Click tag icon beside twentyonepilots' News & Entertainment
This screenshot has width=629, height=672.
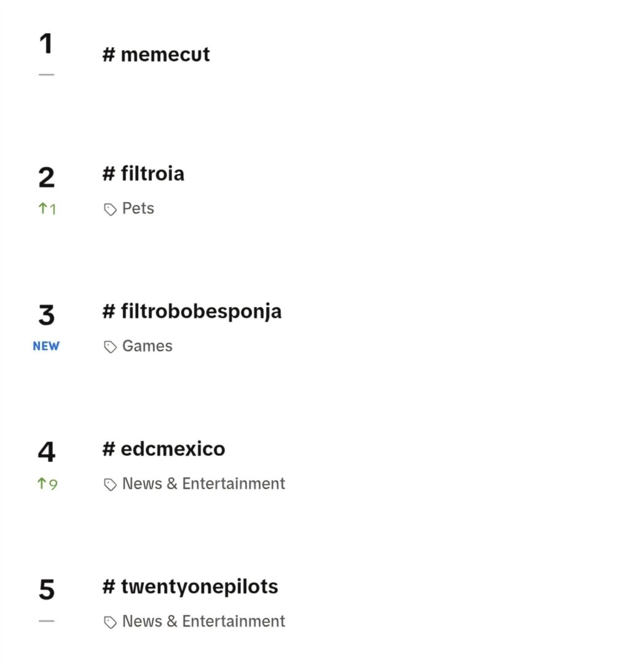click(x=110, y=622)
